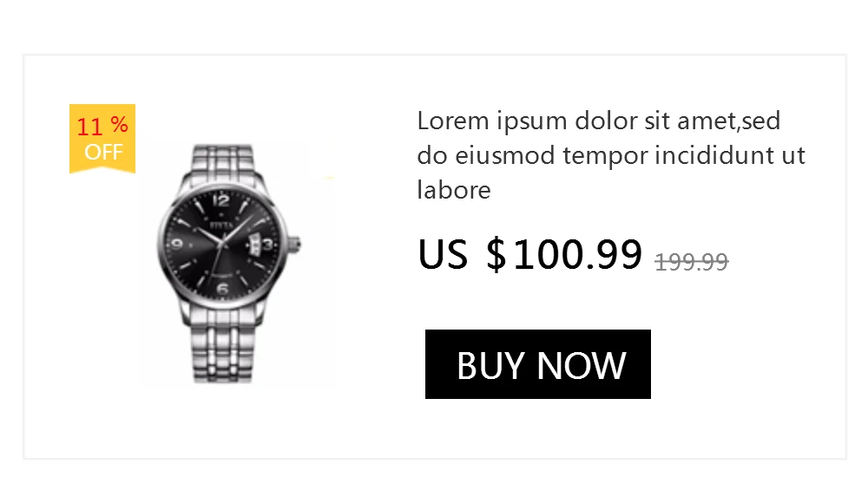868x503 pixels.
Task: Open the Lorem ipsum product title link
Action: point(611,155)
